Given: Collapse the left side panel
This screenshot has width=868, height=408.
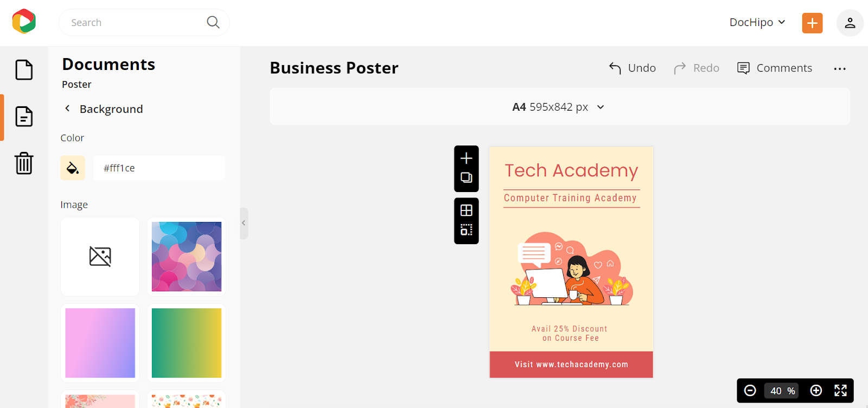Looking at the screenshot, I should click(244, 223).
